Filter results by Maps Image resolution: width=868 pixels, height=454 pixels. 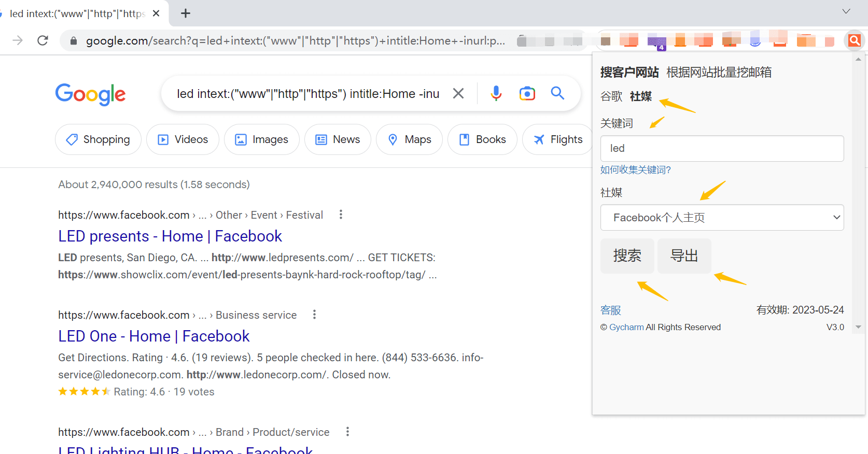click(x=409, y=139)
